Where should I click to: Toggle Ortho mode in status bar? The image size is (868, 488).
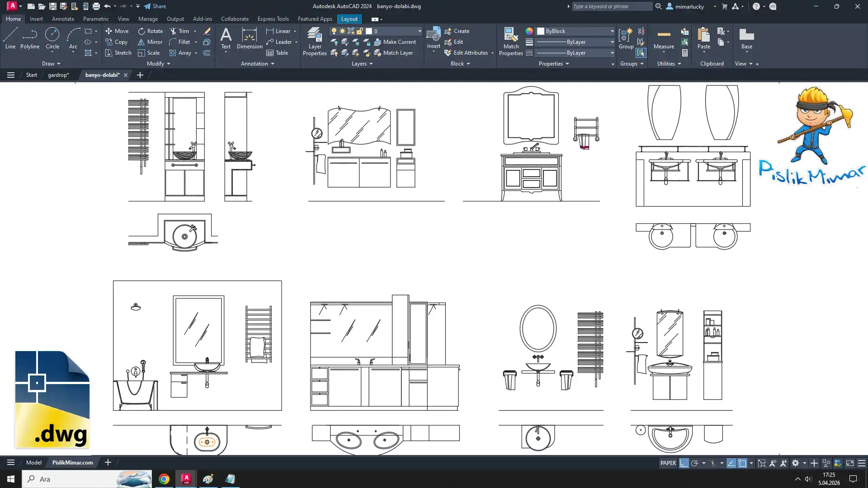tap(684, 463)
